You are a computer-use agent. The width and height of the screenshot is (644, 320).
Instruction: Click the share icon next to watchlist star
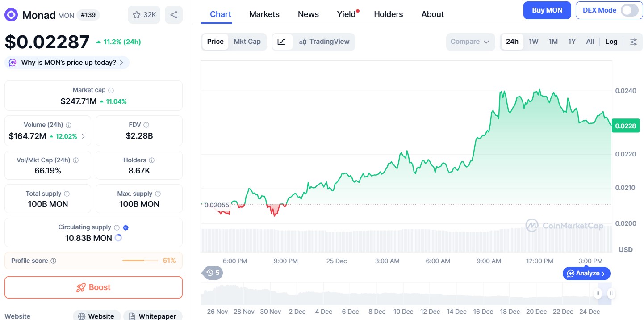[x=173, y=15]
